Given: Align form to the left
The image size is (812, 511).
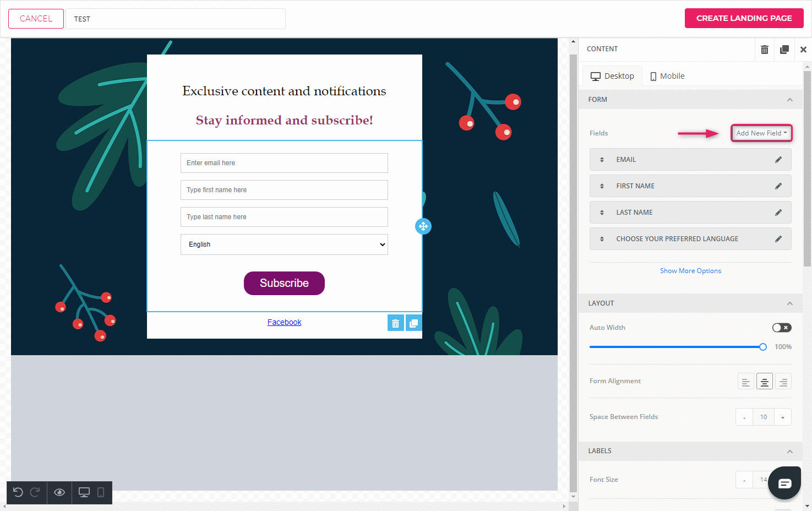Looking at the screenshot, I should pyautogui.click(x=746, y=381).
